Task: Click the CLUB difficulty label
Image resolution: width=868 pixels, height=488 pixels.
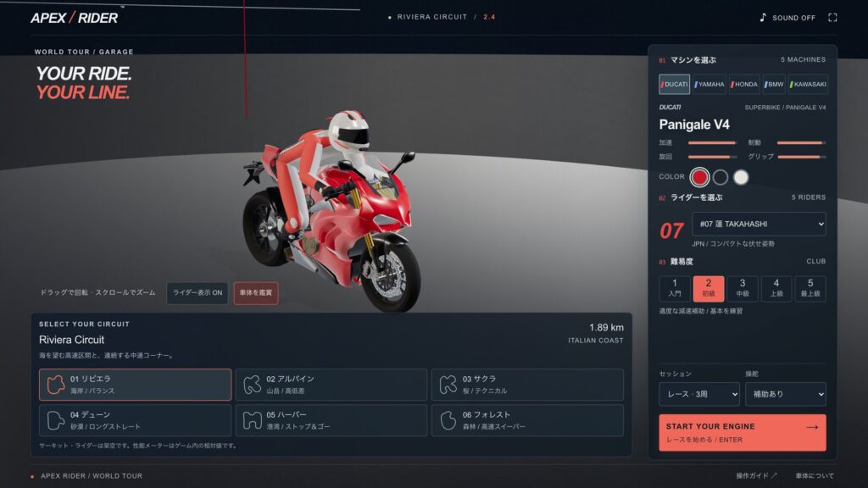Action: 816,261
